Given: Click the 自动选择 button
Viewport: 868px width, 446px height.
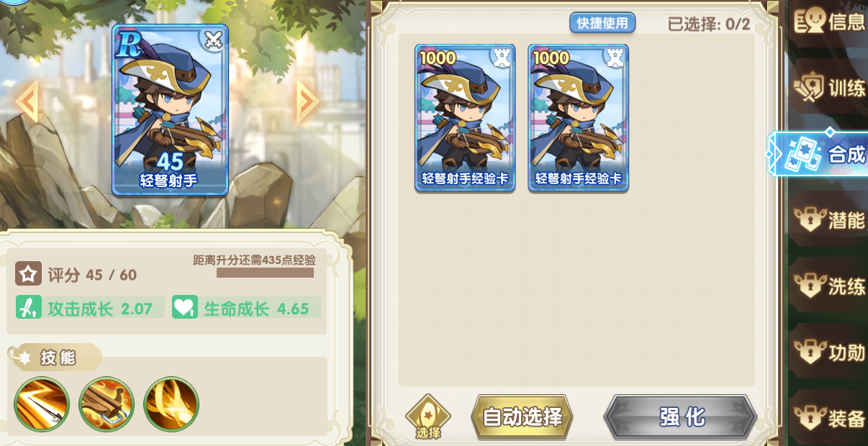Looking at the screenshot, I should click(x=522, y=417).
